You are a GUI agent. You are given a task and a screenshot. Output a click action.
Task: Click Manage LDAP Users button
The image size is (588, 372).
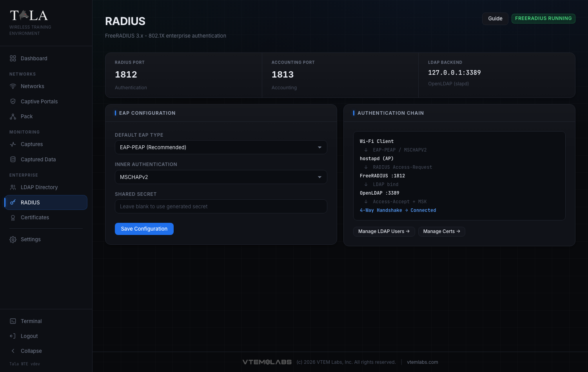coord(384,231)
